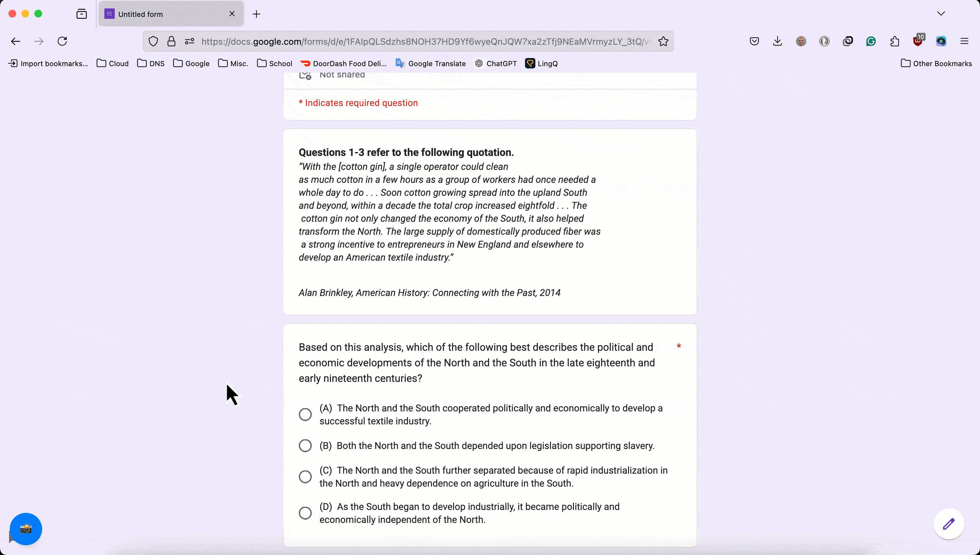Open the Google bookmarks folder
Screen dimensions: 980x555
191,63
